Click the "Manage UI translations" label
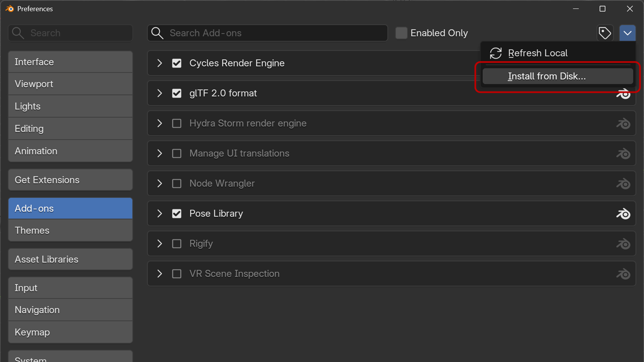 [x=239, y=154]
